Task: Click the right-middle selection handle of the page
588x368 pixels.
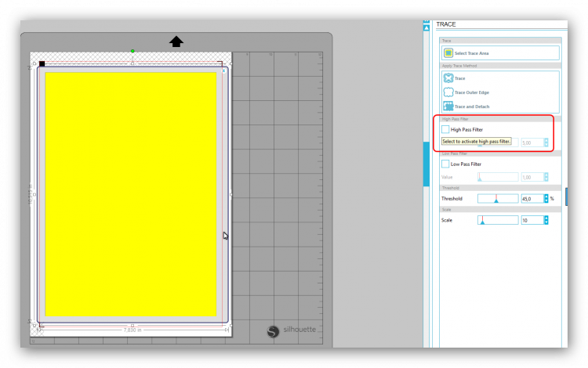Action: tap(230, 194)
